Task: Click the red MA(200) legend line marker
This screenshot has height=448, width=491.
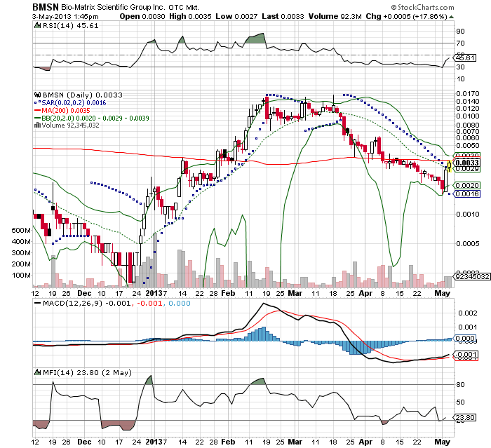Action: 37,111
